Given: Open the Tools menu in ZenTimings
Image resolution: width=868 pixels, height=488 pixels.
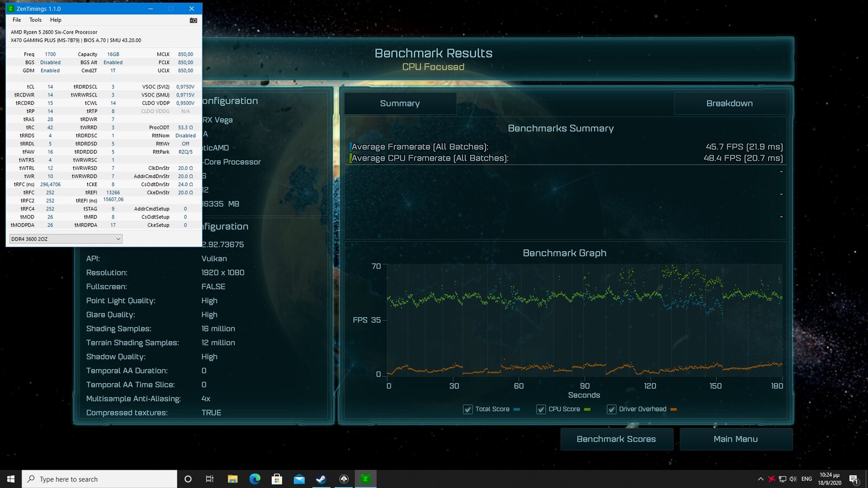Looking at the screenshot, I should click(35, 20).
